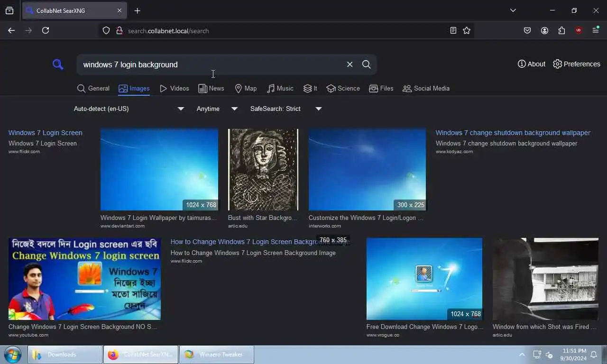Submit search with the magnifier button

point(366,64)
